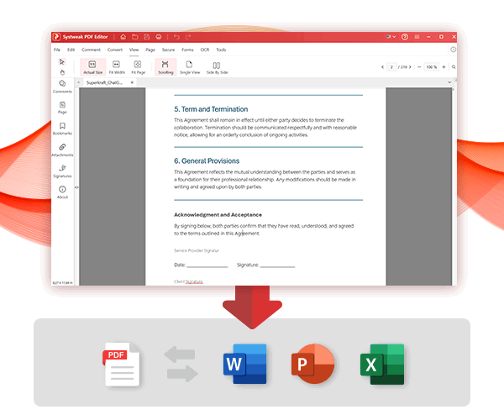
Task: Click the Microsoft Excel icon
Action: [x=382, y=365]
